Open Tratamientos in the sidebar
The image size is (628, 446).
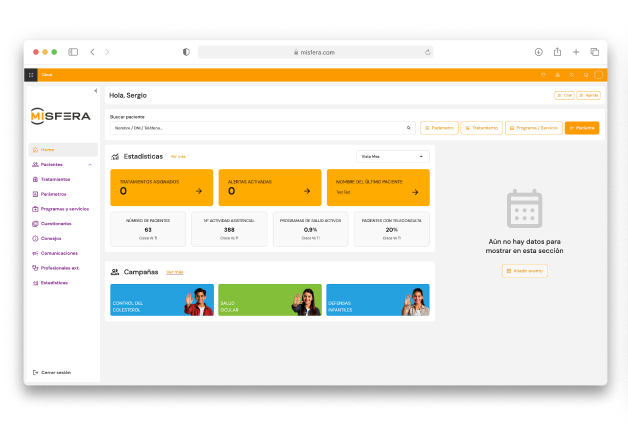point(55,179)
